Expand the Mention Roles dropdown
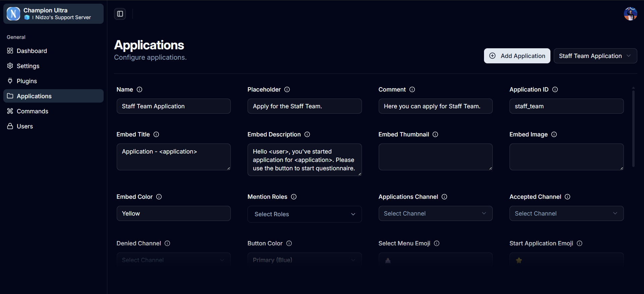Image resolution: width=644 pixels, height=294 pixels. [304, 214]
